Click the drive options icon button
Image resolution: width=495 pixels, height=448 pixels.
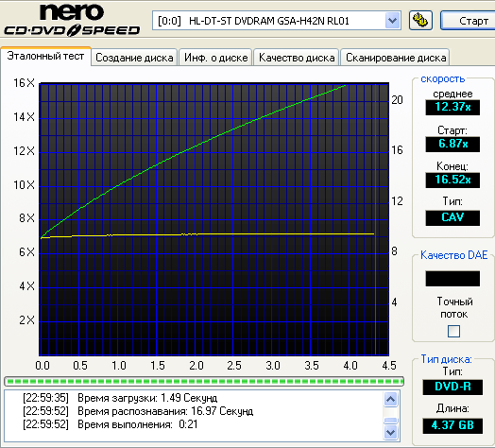420,21
